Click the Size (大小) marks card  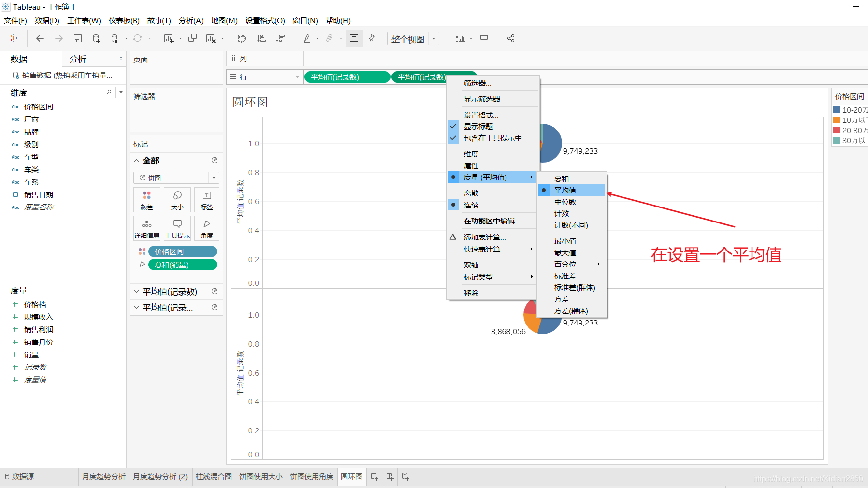177,200
